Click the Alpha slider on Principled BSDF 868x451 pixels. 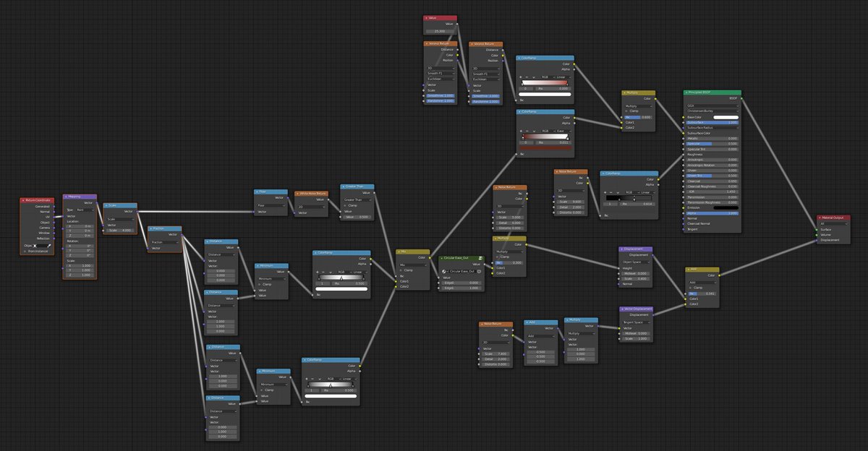[x=712, y=213]
